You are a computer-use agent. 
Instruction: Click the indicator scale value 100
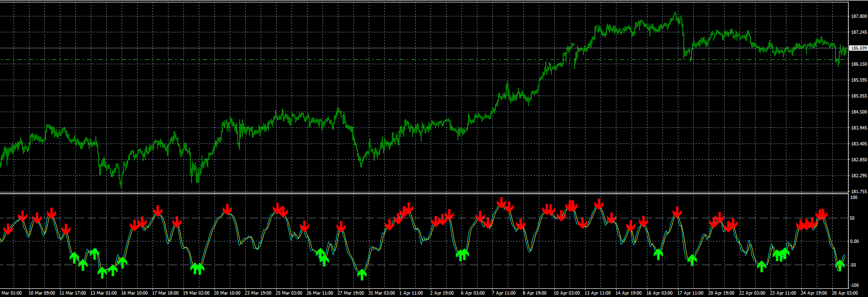[x=854, y=198]
